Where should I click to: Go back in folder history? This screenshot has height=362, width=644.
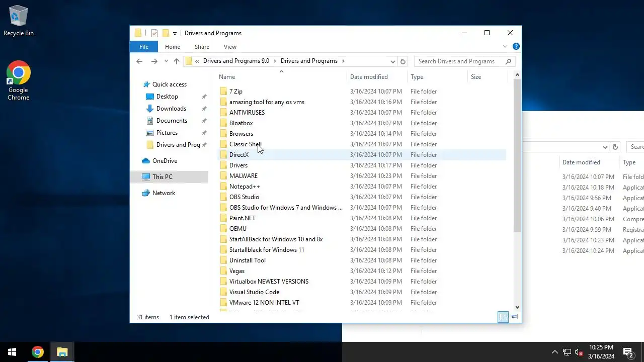coord(139,61)
